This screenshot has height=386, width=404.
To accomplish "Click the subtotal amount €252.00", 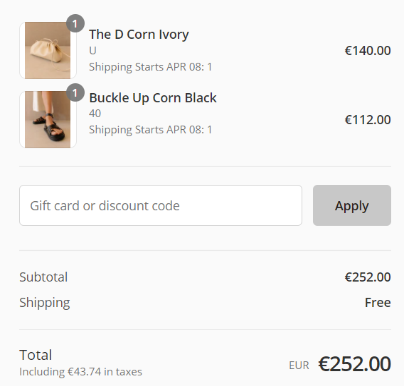I will pyautogui.click(x=368, y=277).
